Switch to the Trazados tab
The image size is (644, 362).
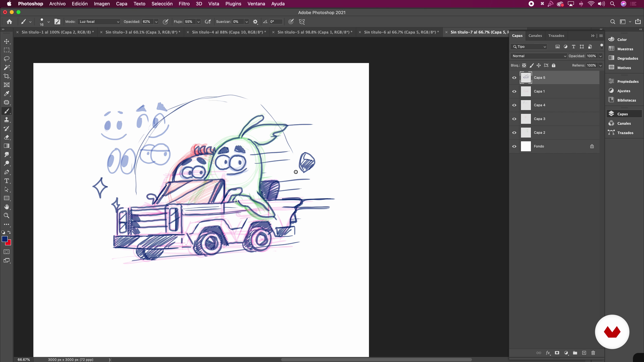coord(556,36)
